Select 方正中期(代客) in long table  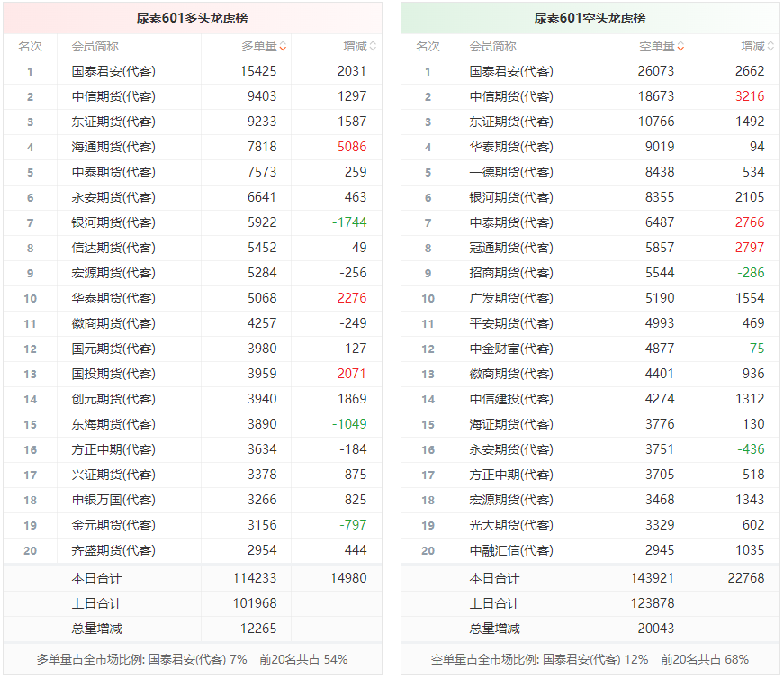point(113,450)
